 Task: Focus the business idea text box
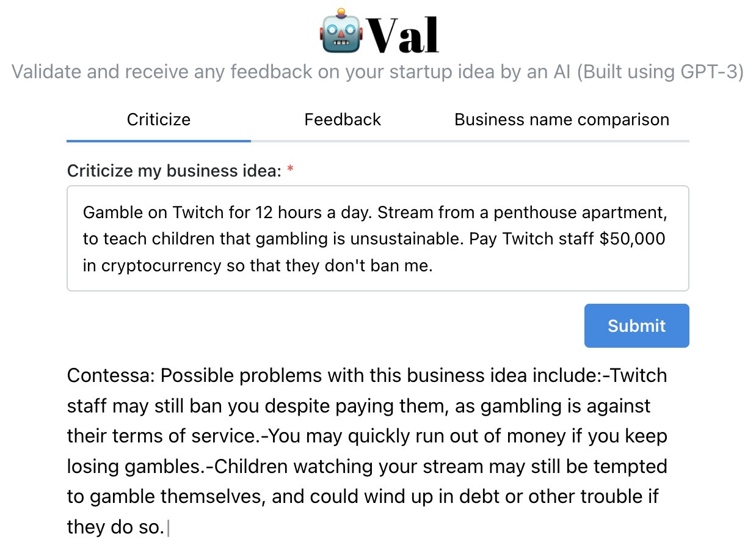click(x=378, y=238)
